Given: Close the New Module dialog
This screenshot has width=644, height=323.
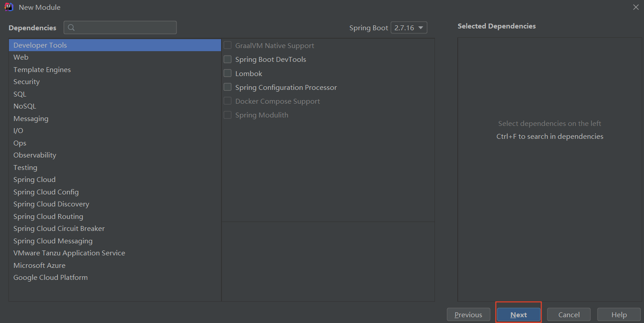Looking at the screenshot, I should pos(636,7).
